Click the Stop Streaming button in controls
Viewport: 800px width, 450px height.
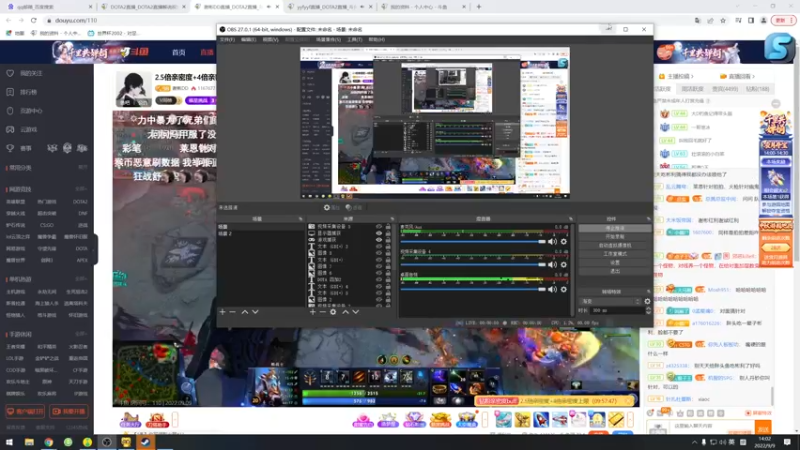coord(615,229)
